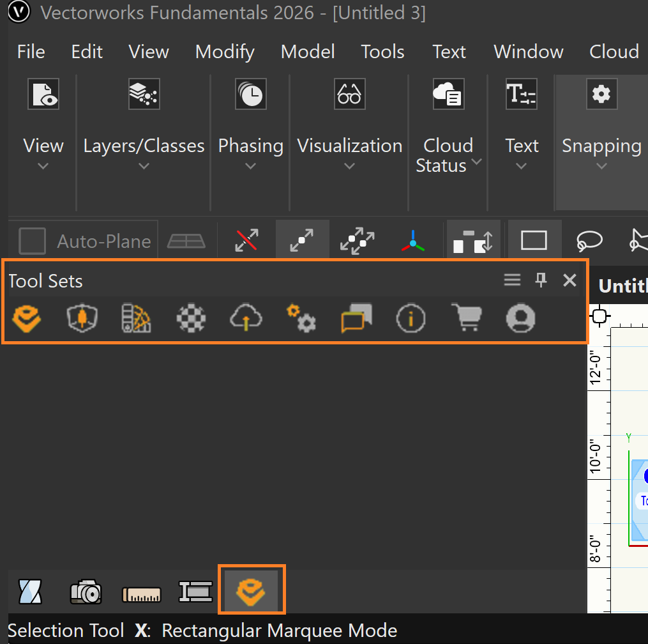The height and width of the screenshot is (644, 648).
Task: Open the Edit menu
Action: pyautogui.click(x=87, y=52)
